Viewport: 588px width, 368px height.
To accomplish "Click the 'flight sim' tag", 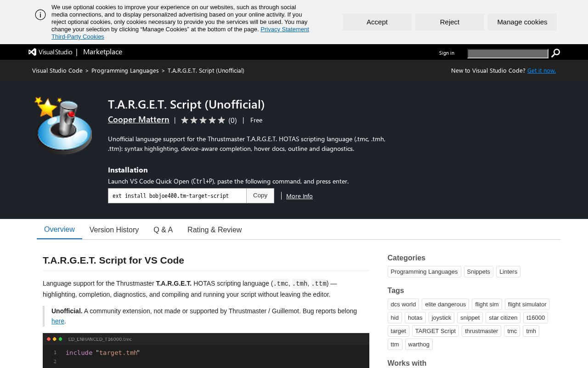I will click(487, 305).
